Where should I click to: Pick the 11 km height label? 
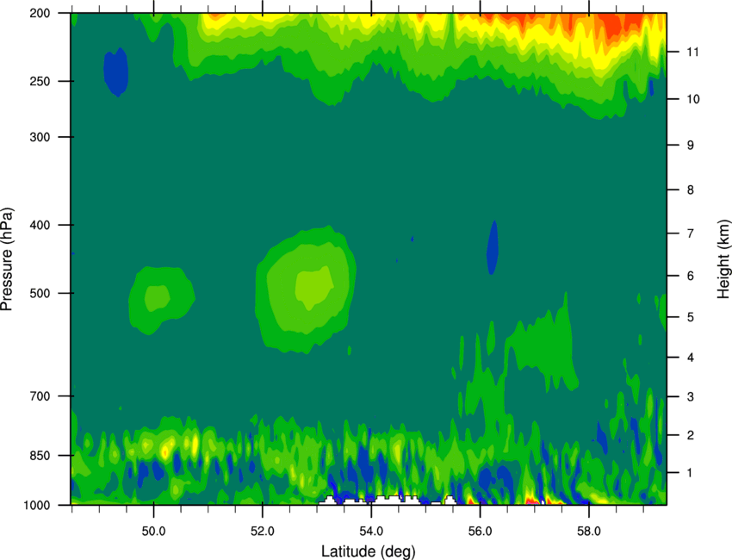[x=693, y=52]
